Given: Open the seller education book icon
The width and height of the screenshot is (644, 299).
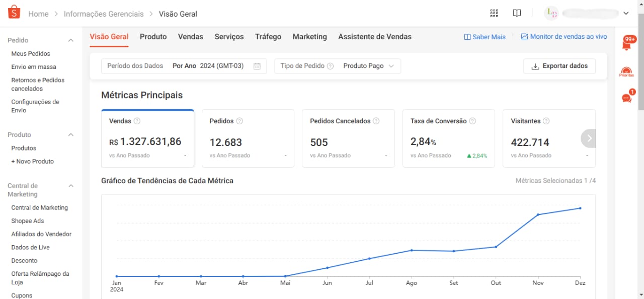Looking at the screenshot, I should (517, 13).
